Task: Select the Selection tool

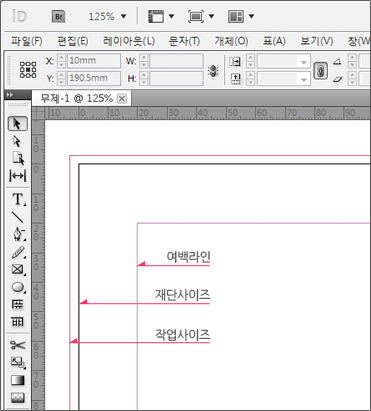Action: (x=17, y=124)
